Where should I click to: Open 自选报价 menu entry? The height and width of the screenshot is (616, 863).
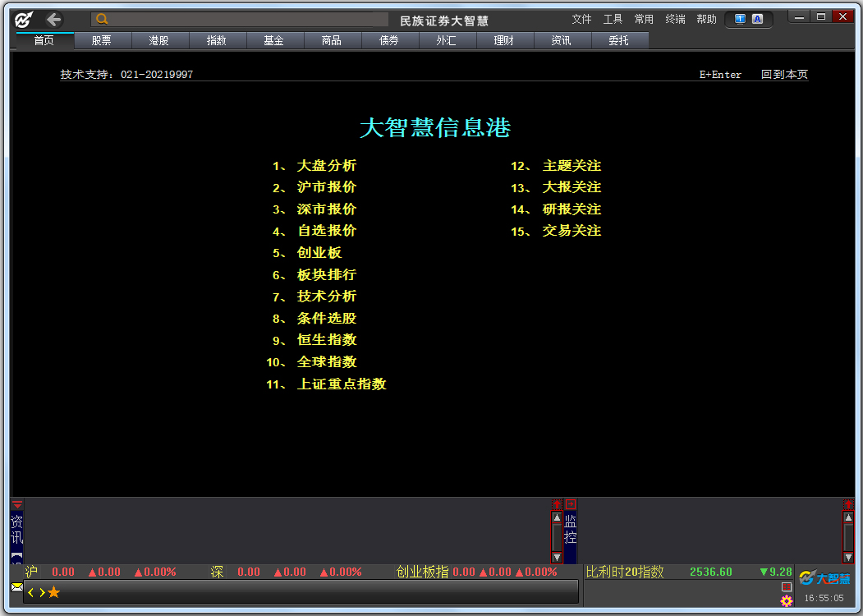(x=326, y=231)
